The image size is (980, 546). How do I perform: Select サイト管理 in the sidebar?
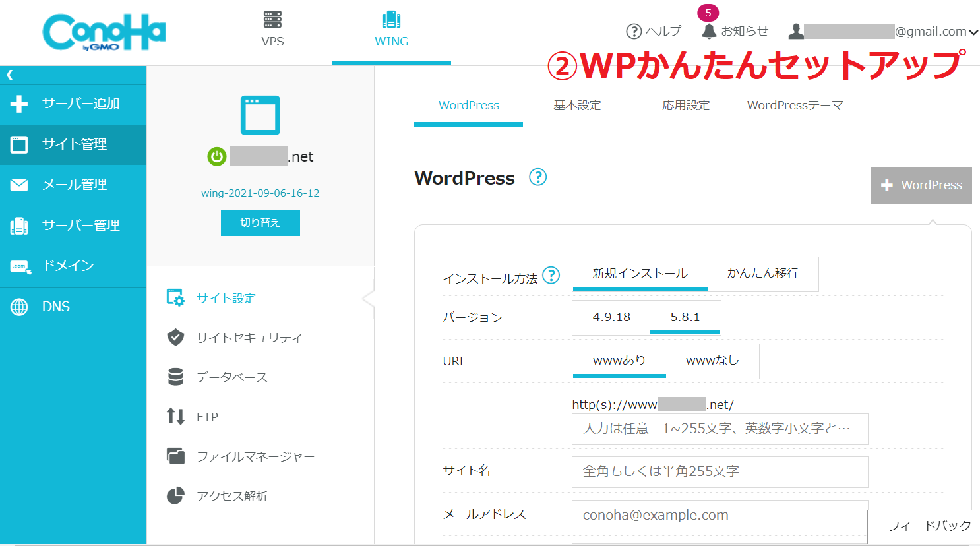(73, 144)
